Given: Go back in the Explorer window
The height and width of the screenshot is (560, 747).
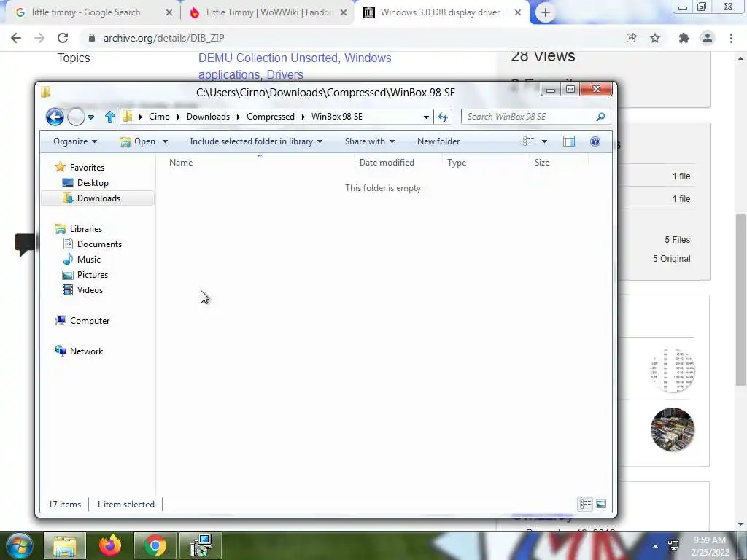Looking at the screenshot, I should point(55,117).
